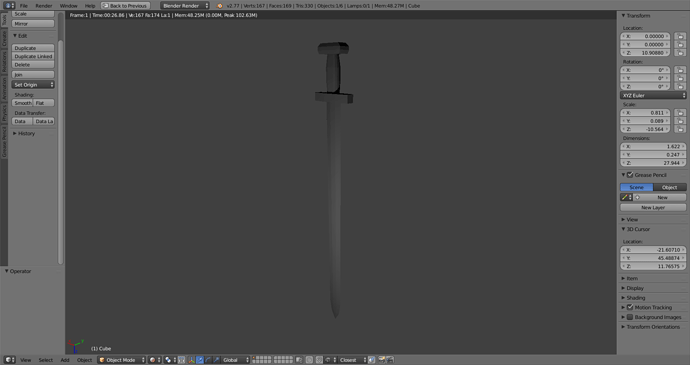Select the Object grease pencil source
The image size is (690, 365).
coord(670,187)
